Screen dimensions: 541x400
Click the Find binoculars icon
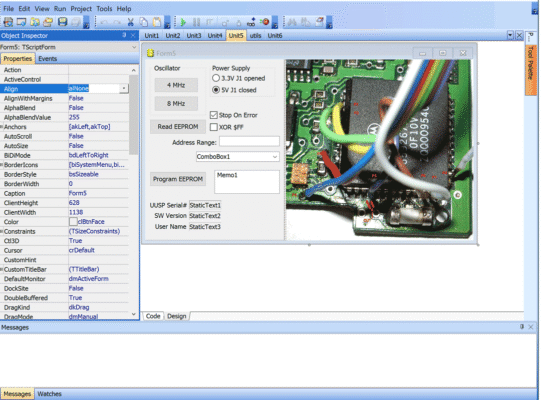pyautogui.click(x=292, y=22)
